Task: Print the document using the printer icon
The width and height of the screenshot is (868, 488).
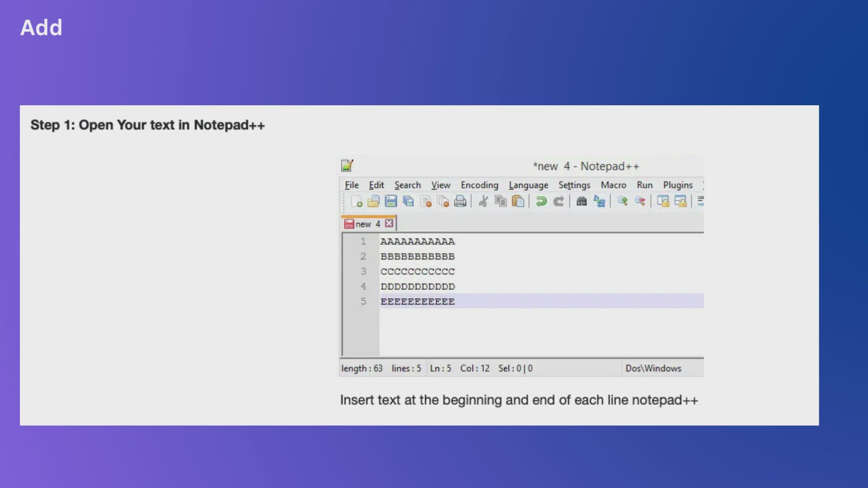Action: tap(460, 202)
